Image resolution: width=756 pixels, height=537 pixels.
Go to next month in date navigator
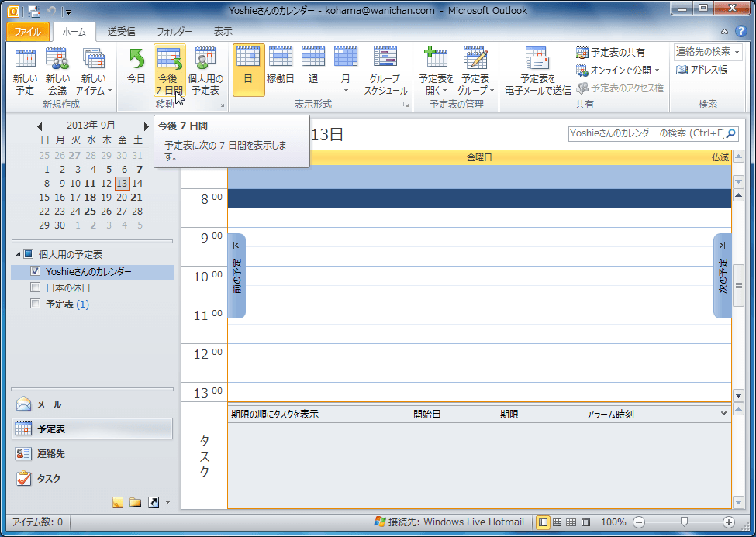tap(146, 126)
